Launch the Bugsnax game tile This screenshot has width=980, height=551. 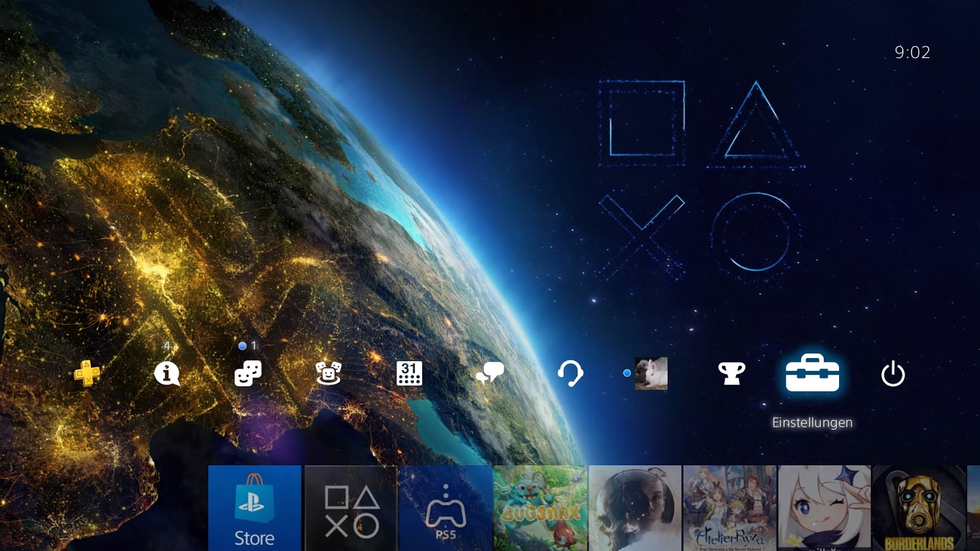(x=540, y=508)
